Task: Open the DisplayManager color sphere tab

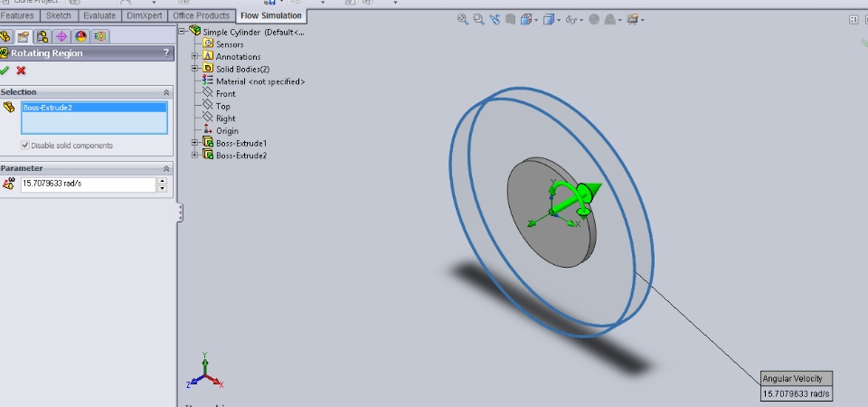Action: [x=80, y=37]
